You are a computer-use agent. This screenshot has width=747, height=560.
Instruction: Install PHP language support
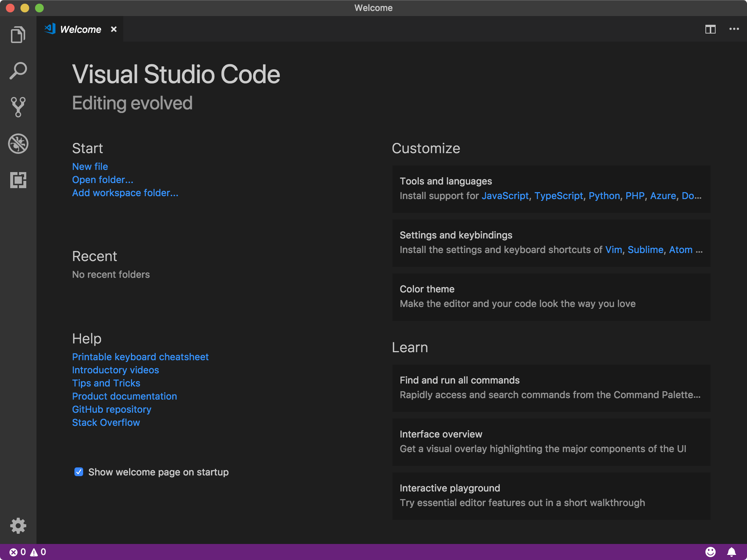(x=635, y=196)
